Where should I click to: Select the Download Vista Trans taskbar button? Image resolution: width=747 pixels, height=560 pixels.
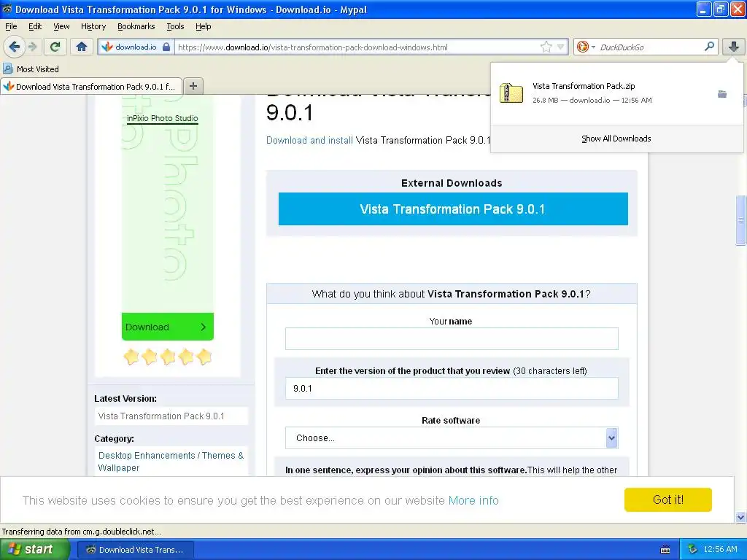tap(135, 550)
